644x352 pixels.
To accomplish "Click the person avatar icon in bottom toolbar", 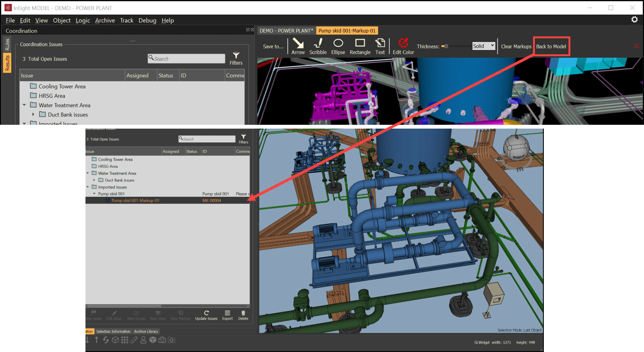I will [143, 340].
